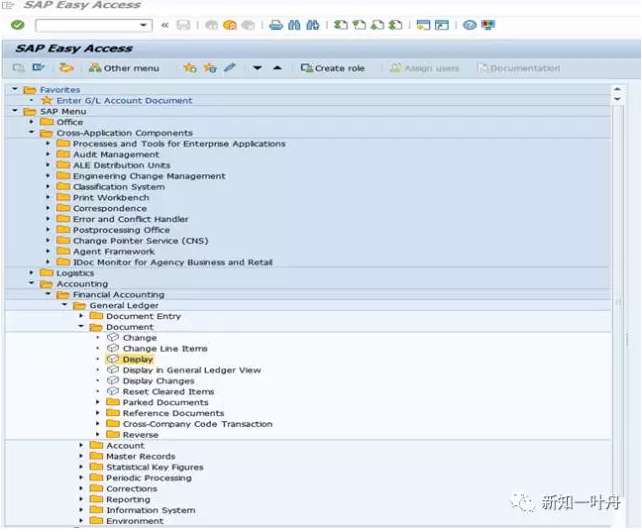Image resolution: width=642 pixels, height=532 pixels.
Task: Click the Save diskette icon
Action: coord(183,25)
